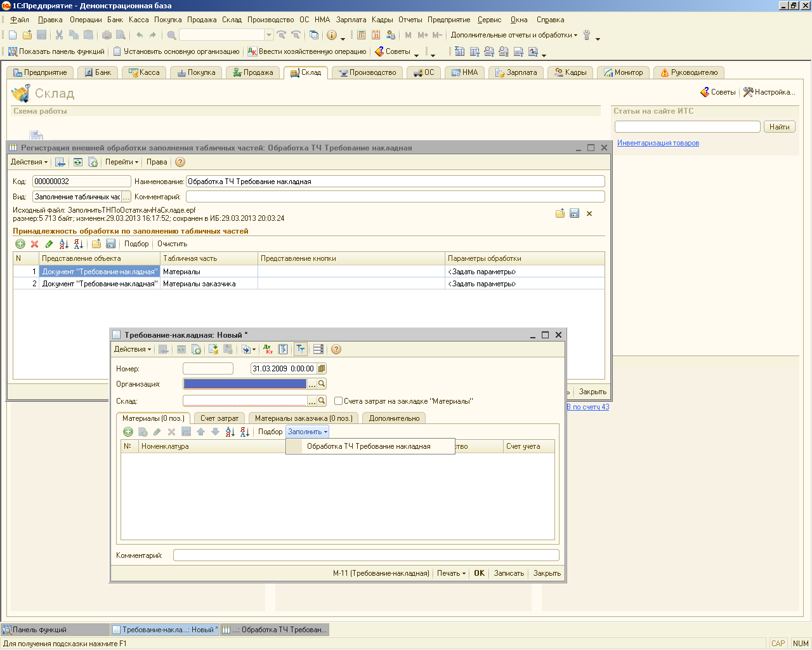812x650 pixels.
Task: Add row green plus in Материалы tab toolbar
Action: click(x=128, y=432)
